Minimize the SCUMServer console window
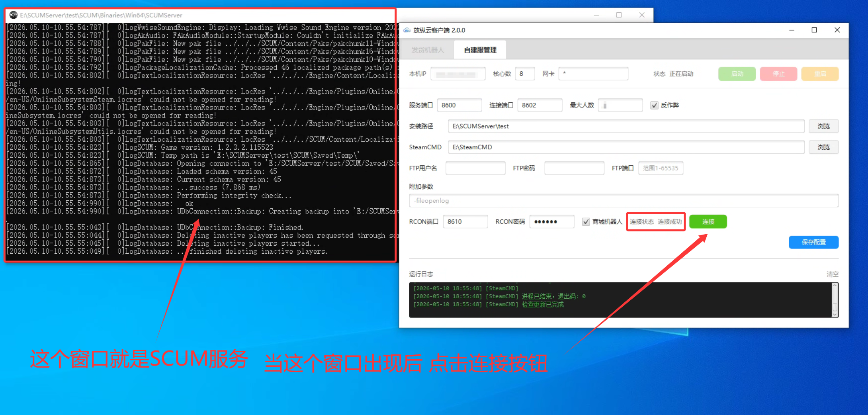 [596, 15]
